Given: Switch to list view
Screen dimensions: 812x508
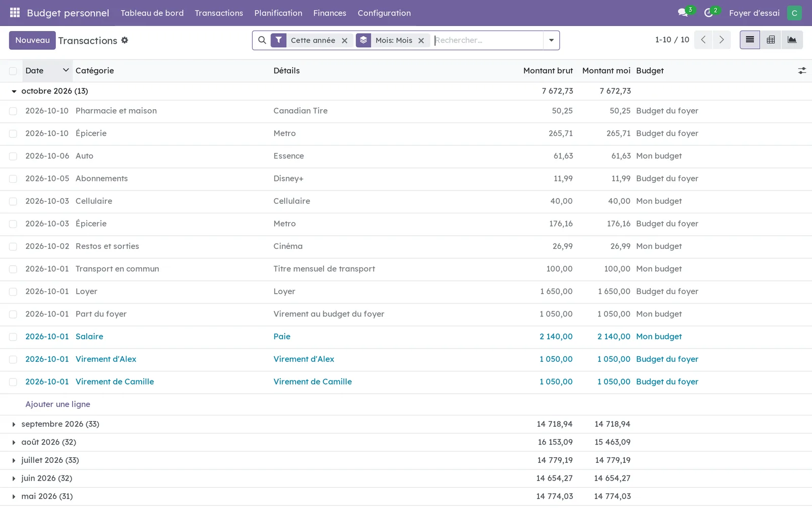Looking at the screenshot, I should 750,40.
